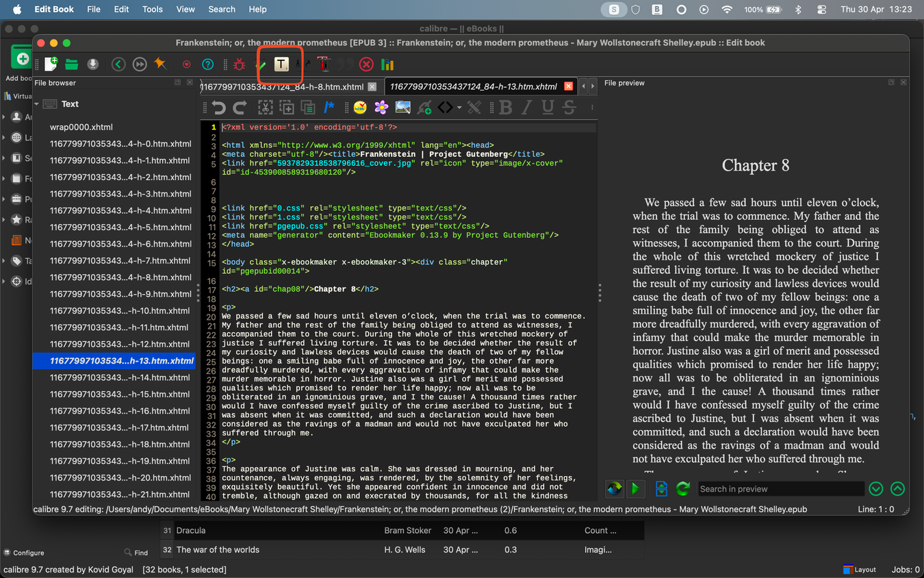Click the purple flower special character icon
This screenshot has width=924, height=578.
[381, 107]
